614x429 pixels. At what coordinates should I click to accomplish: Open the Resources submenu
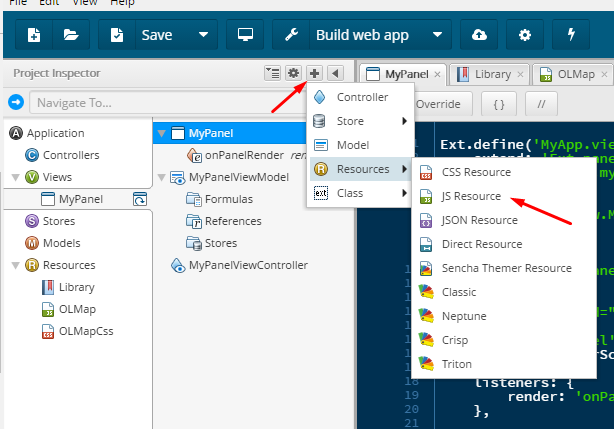pos(360,169)
